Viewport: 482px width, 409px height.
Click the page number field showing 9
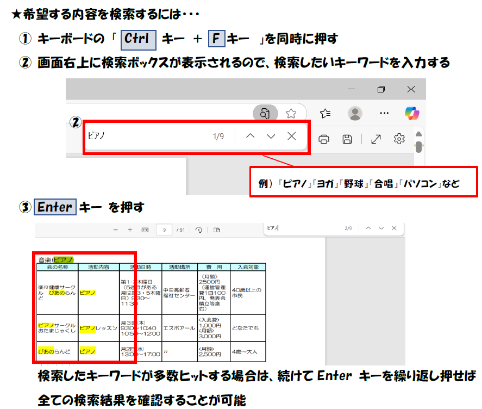(x=164, y=230)
